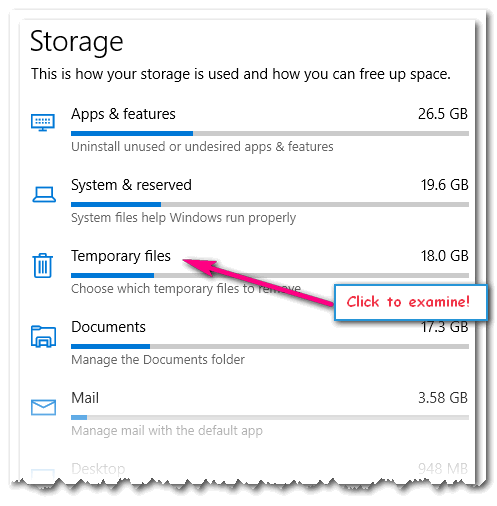The image size is (497, 506).
Task: Click the Documents usage bar
Action: click(270, 346)
